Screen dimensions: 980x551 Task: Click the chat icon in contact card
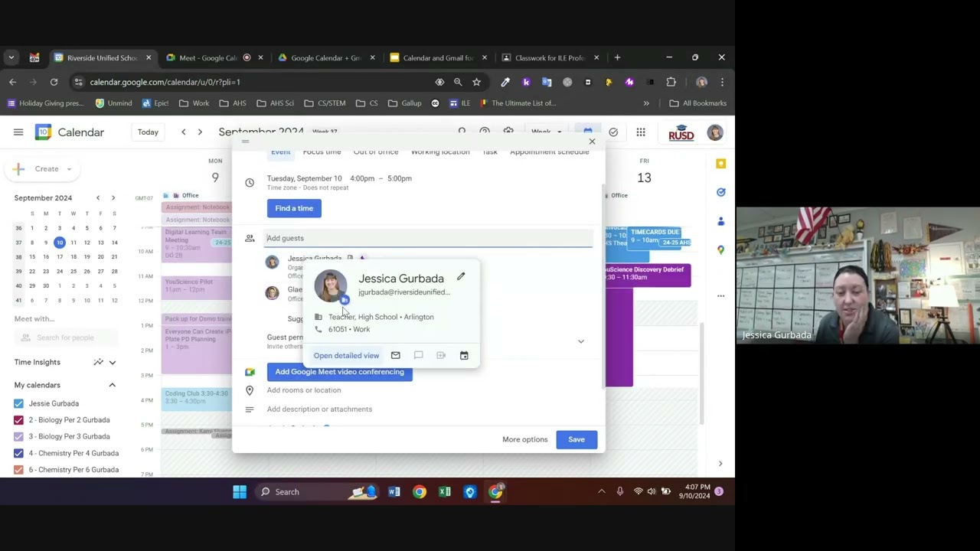click(418, 355)
